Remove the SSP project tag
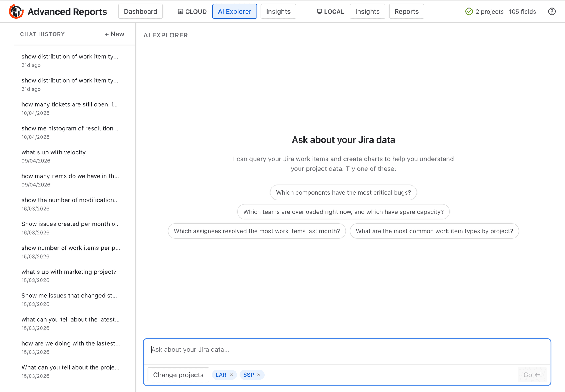The width and height of the screenshot is (565, 392). 259,375
